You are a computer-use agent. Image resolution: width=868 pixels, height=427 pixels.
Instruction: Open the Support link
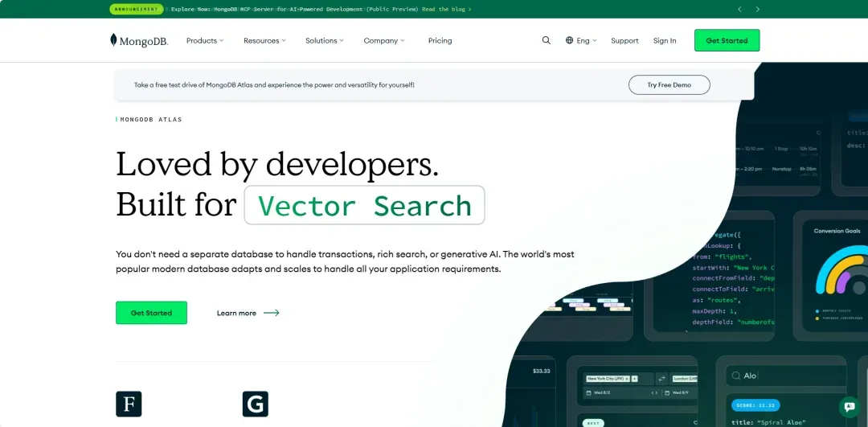tap(624, 40)
